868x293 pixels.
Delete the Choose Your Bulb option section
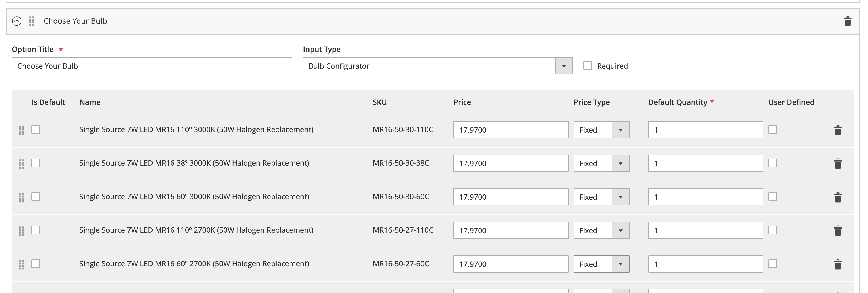coord(848,21)
